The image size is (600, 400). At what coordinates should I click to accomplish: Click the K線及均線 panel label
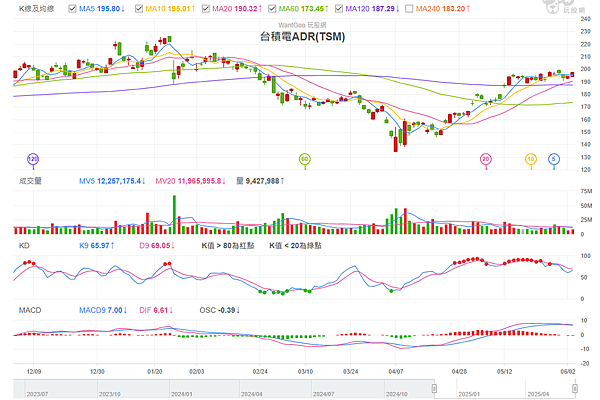[37, 8]
